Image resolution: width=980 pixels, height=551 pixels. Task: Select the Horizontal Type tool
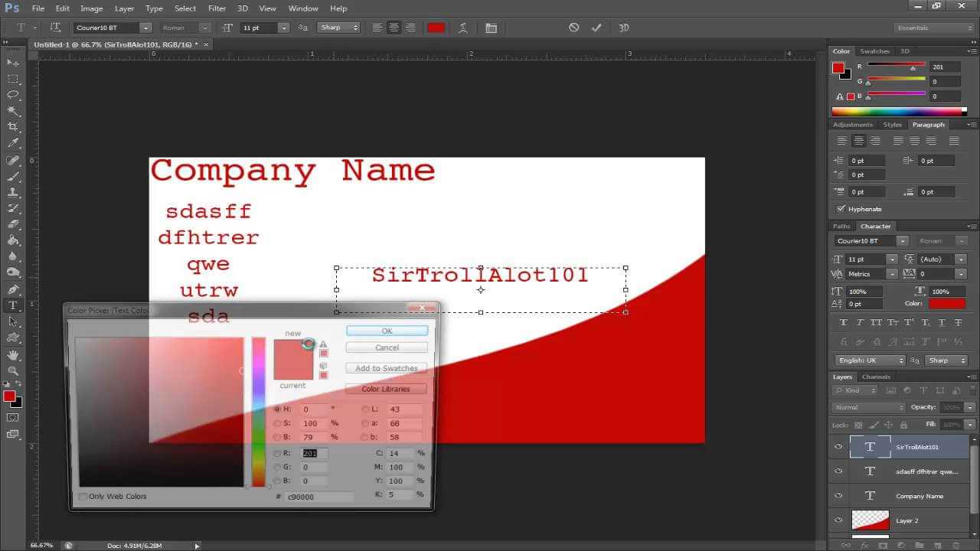13,305
